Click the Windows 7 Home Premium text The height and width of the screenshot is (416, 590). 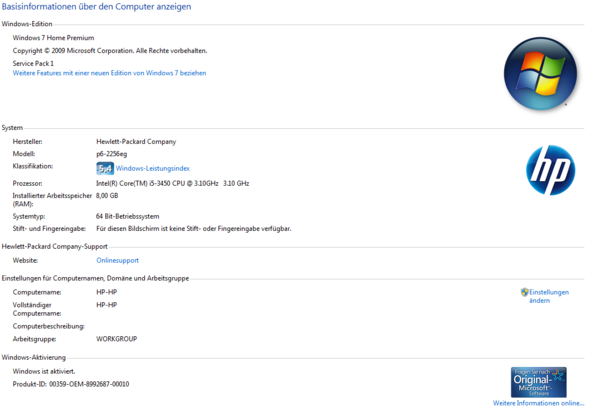(53, 38)
